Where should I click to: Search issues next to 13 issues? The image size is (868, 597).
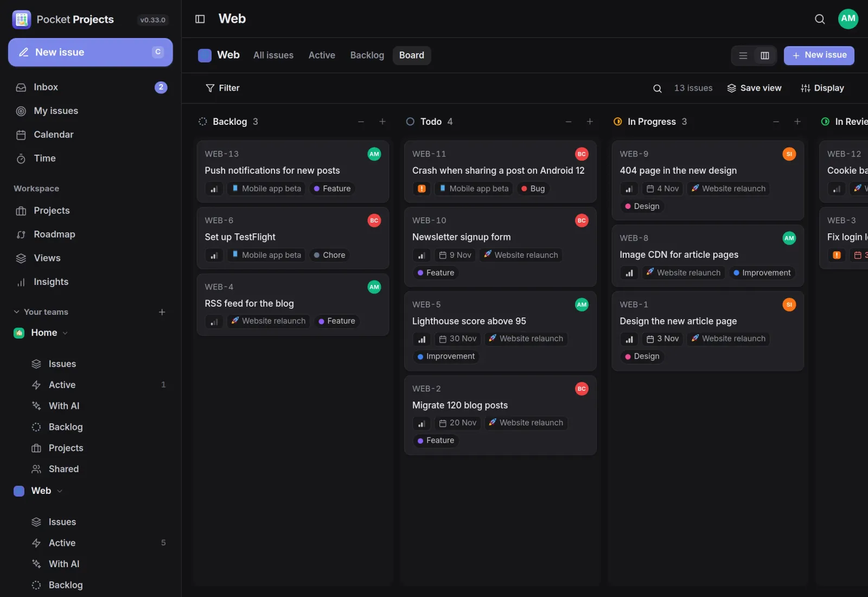click(657, 88)
